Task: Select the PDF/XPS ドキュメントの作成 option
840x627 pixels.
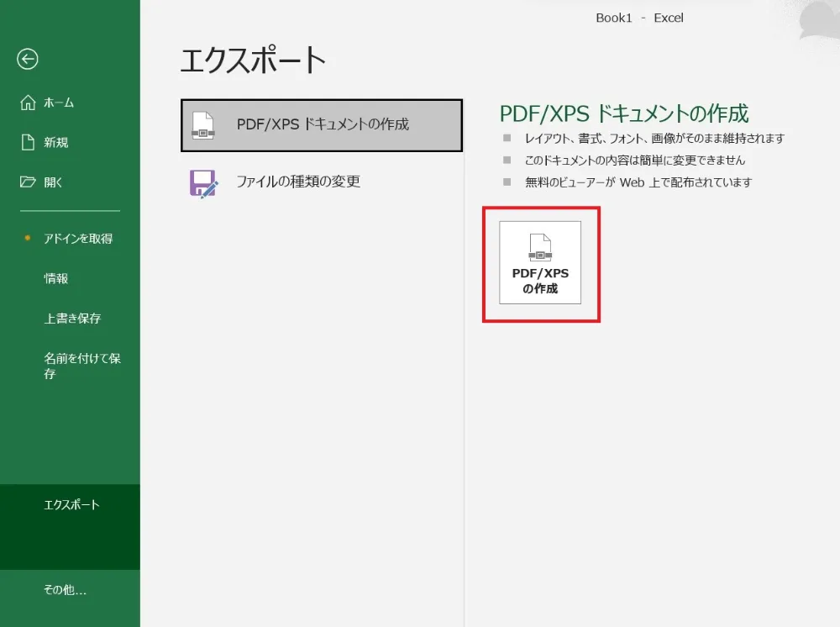Action: pos(322,125)
